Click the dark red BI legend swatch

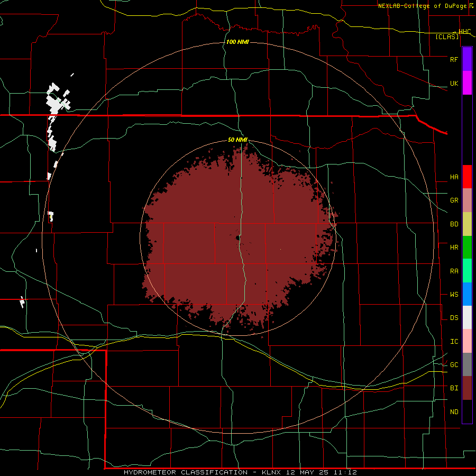[x=467, y=388]
